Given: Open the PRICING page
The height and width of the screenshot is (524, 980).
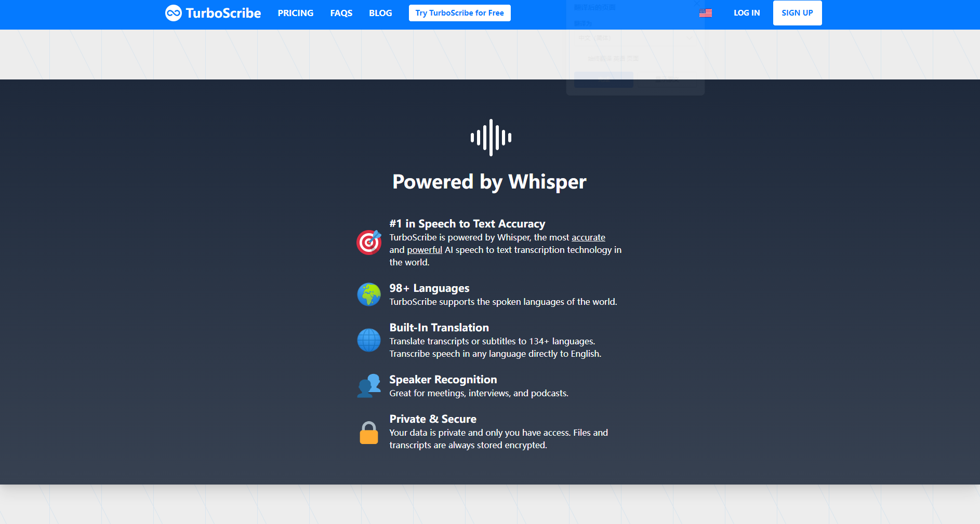Looking at the screenshot, I should click(296, 13).
